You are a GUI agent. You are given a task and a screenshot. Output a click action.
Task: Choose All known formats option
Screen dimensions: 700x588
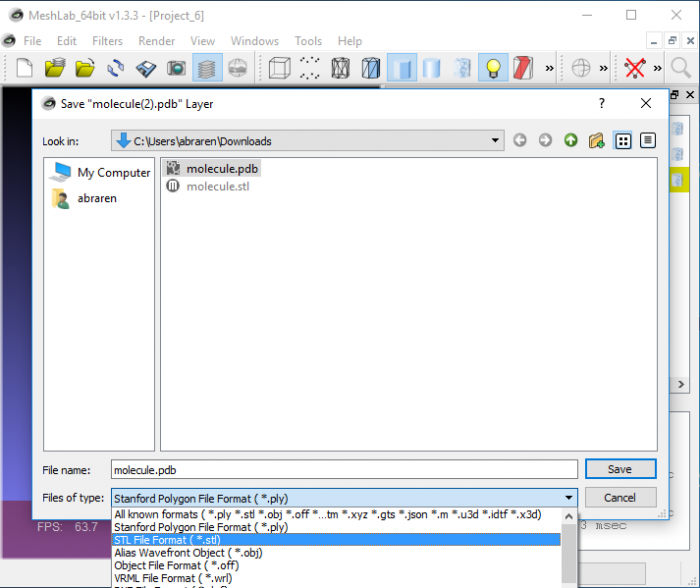coord(337,514)
